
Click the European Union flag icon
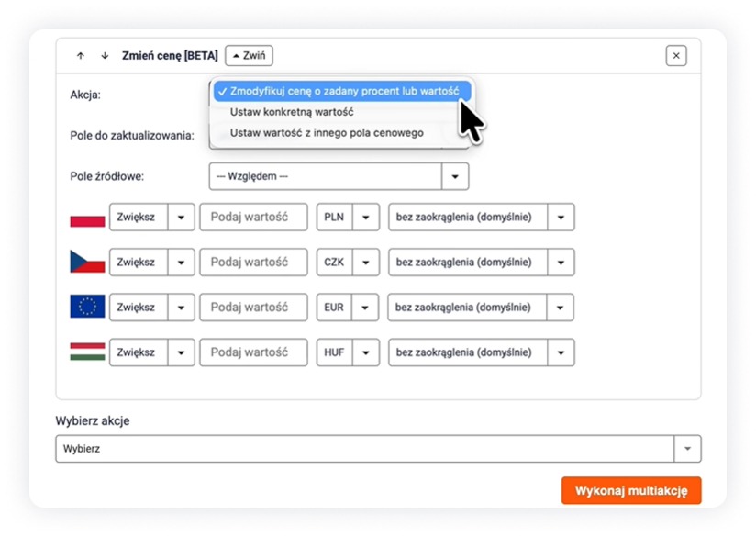[x=87, y=308]
